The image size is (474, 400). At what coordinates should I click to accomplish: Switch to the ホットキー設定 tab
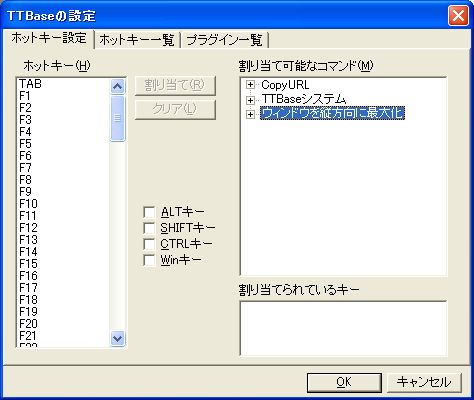[x=49, y=38]
